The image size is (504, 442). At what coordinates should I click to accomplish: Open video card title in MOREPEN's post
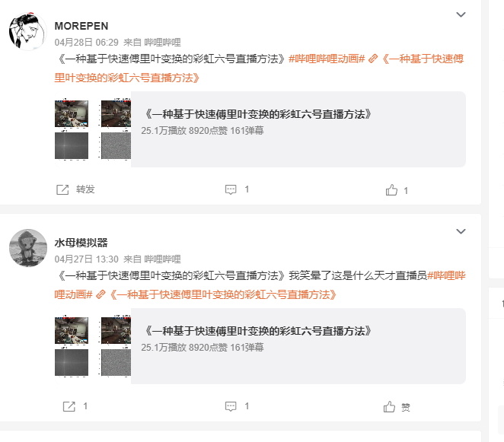coord(258,114)
